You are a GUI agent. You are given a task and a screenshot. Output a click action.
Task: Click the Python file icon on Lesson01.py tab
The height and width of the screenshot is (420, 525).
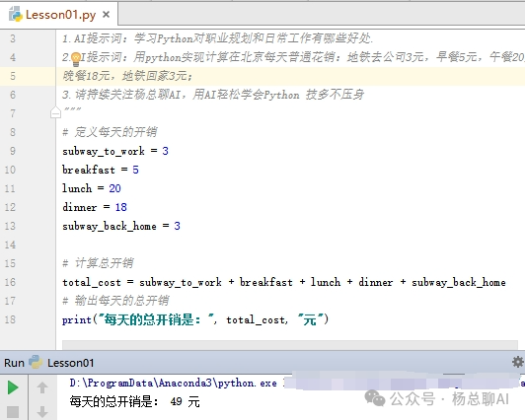click(16, 15)
